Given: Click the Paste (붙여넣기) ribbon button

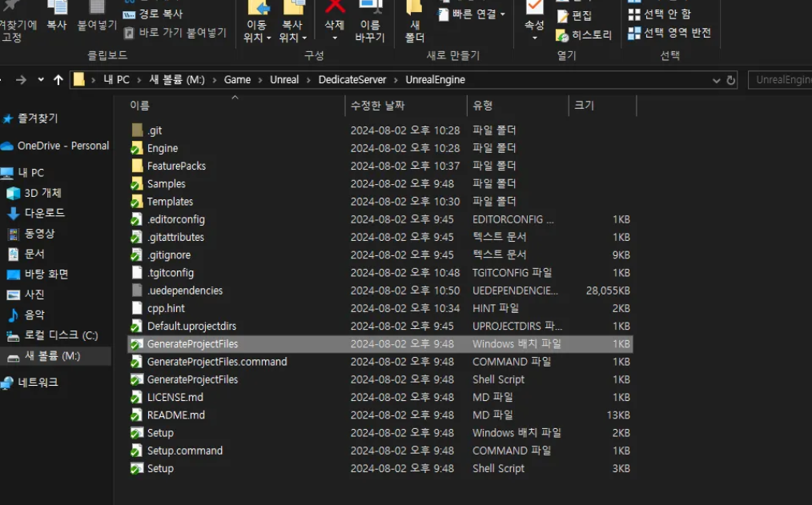Looking at the screenshot, I should click(97, 15).
